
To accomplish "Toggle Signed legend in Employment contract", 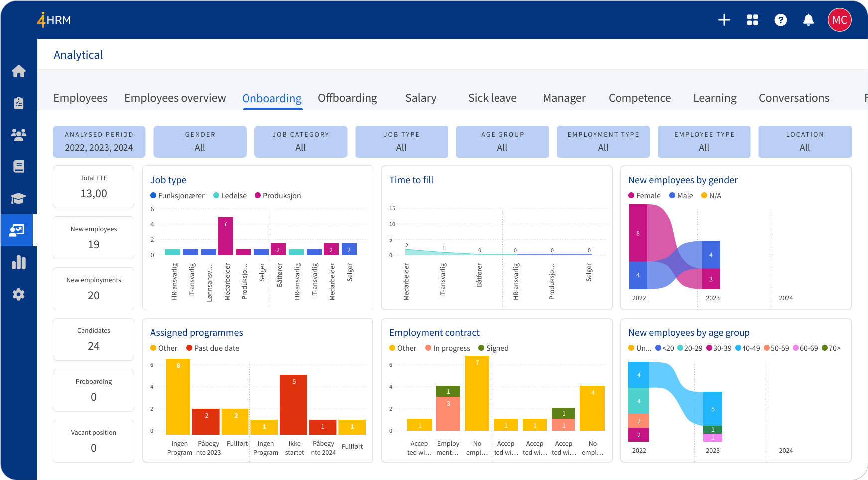I will (x=493, y=348).
